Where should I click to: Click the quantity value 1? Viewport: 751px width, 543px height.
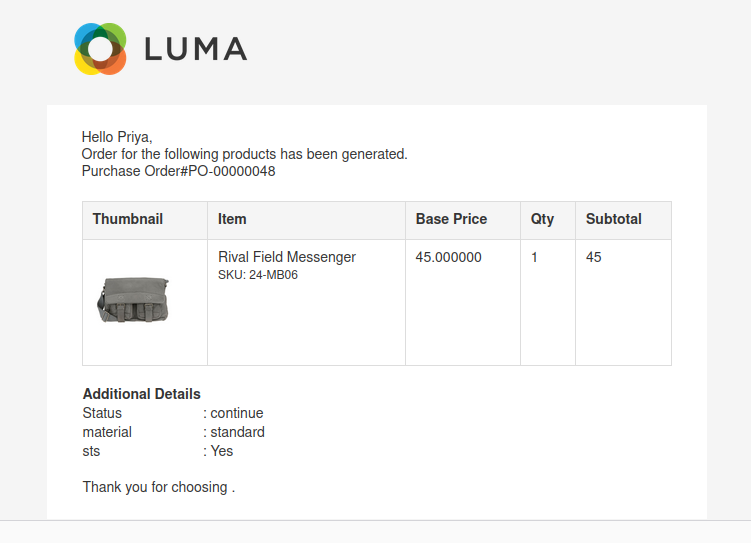[534, 257]
